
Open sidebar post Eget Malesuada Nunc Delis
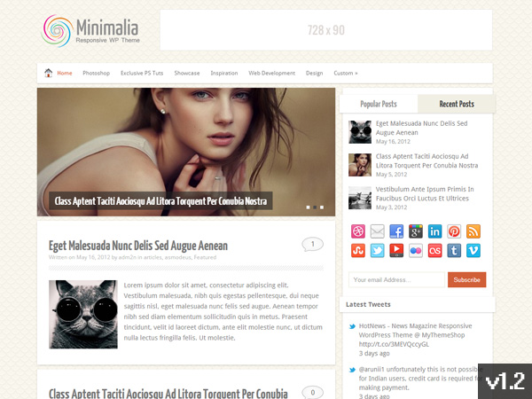pos(421,128)
